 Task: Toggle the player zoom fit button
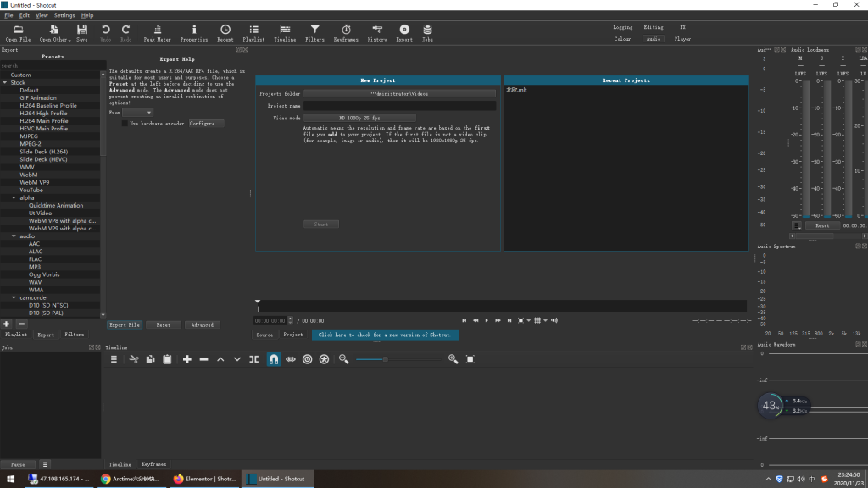[521, 320]
